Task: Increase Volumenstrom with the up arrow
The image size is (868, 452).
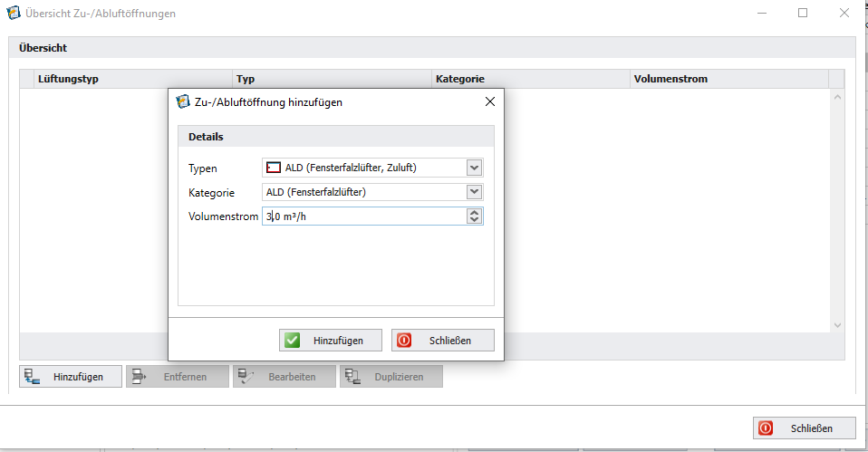Action: pos(473,213)
